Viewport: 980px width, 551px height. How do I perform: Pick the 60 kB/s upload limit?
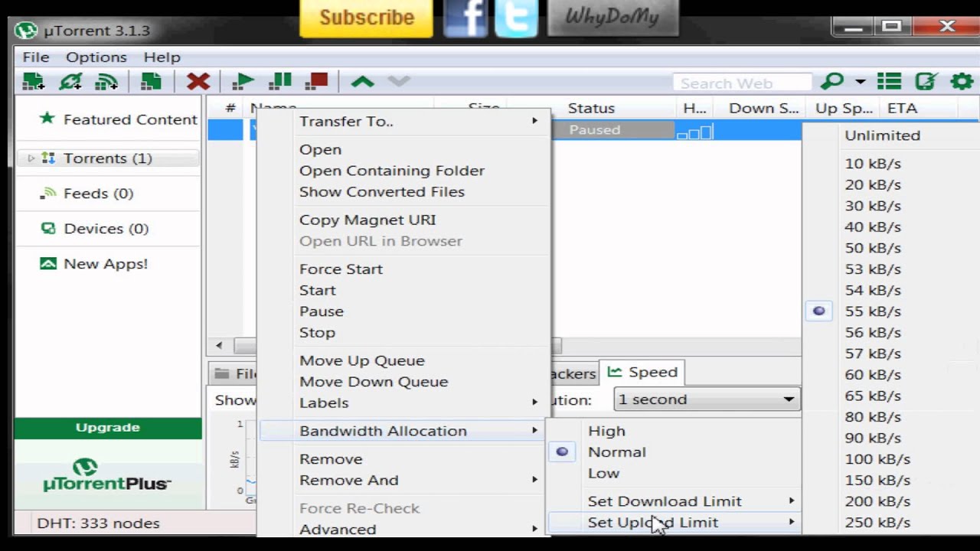pyautogui.click(x=873, y=375)
